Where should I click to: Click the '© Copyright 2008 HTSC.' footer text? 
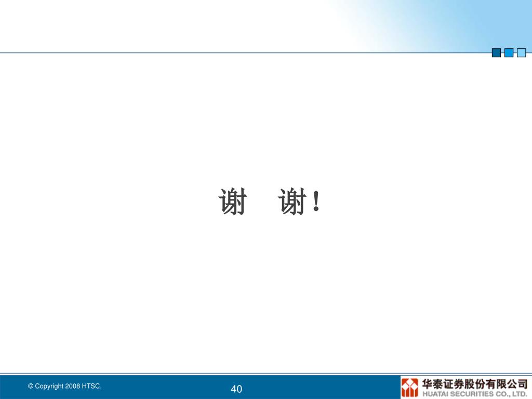[x=65, y=386]
